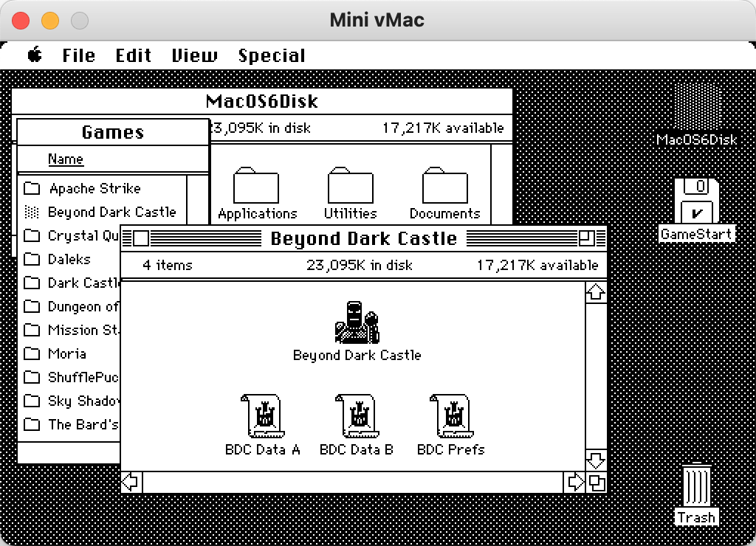
Task: Click the Name column header in Games window
Action: [x=66, y=159]
